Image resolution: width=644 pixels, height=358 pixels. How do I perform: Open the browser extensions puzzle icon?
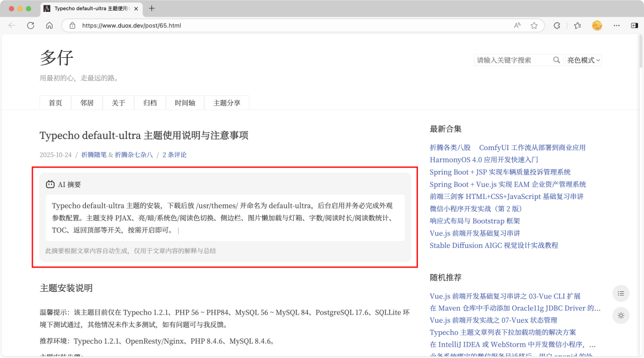pyautogui.click(x=557, y=26)
